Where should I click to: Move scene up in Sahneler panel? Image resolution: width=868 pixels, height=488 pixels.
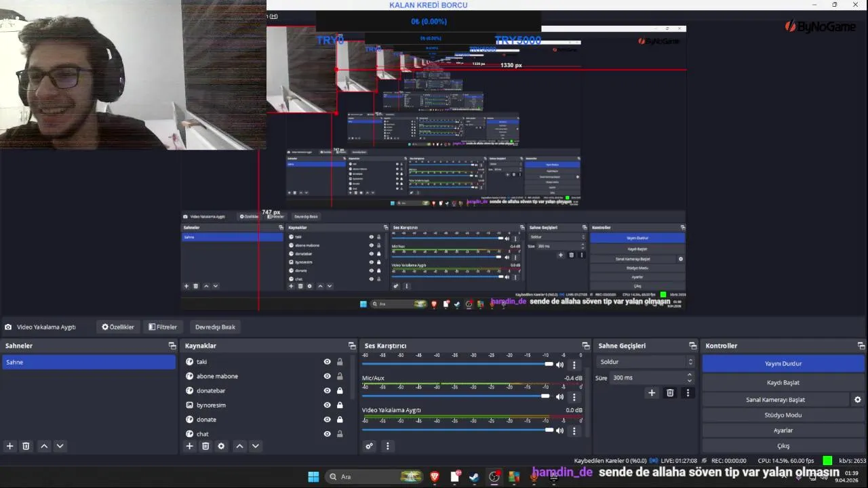click(44, 446)
